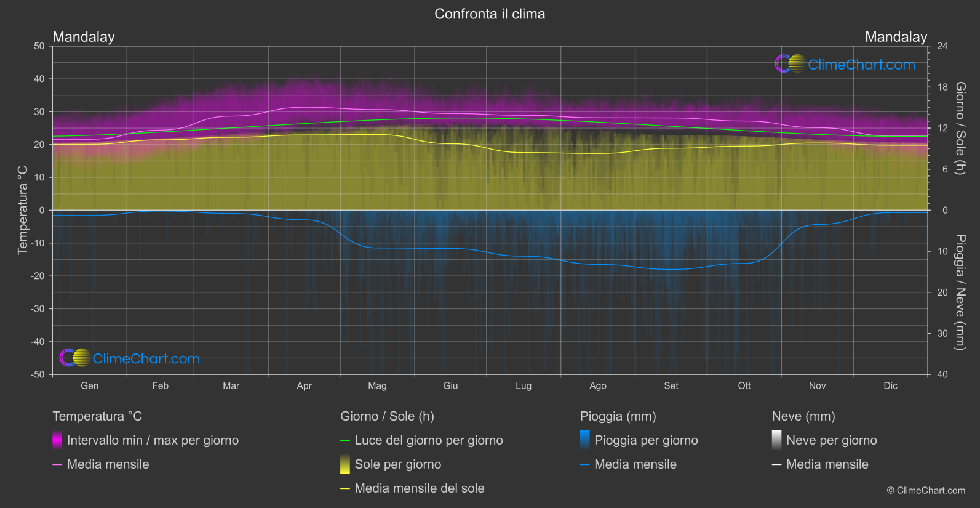Click the © ClimeChart.com copyright text

[926, 490]
